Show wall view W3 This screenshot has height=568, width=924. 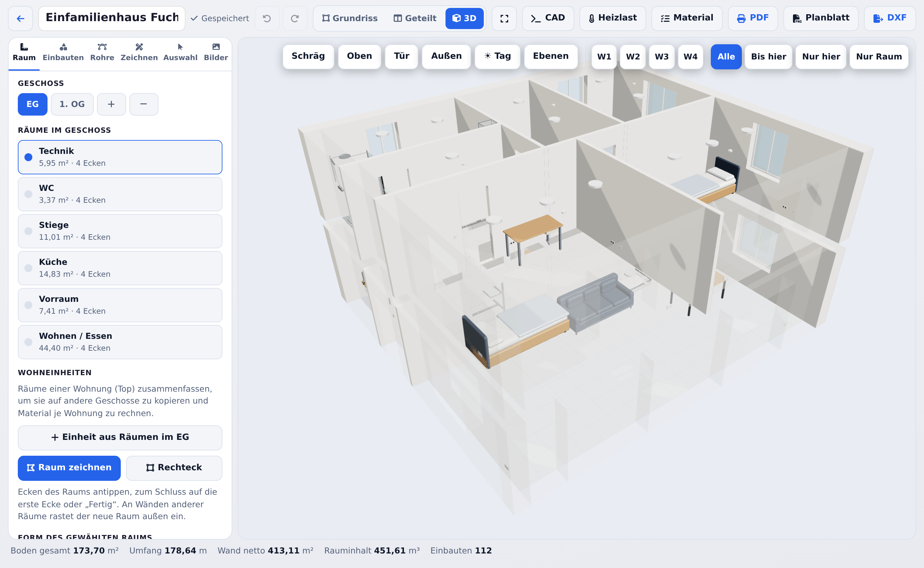[662, 57]
